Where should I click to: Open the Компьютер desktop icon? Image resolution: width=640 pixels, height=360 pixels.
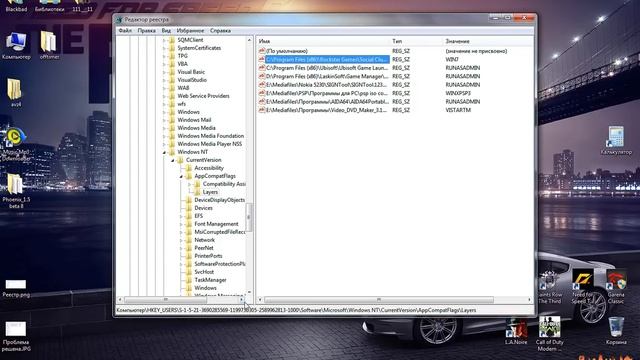pyautogui.click(x=16, y=46)
